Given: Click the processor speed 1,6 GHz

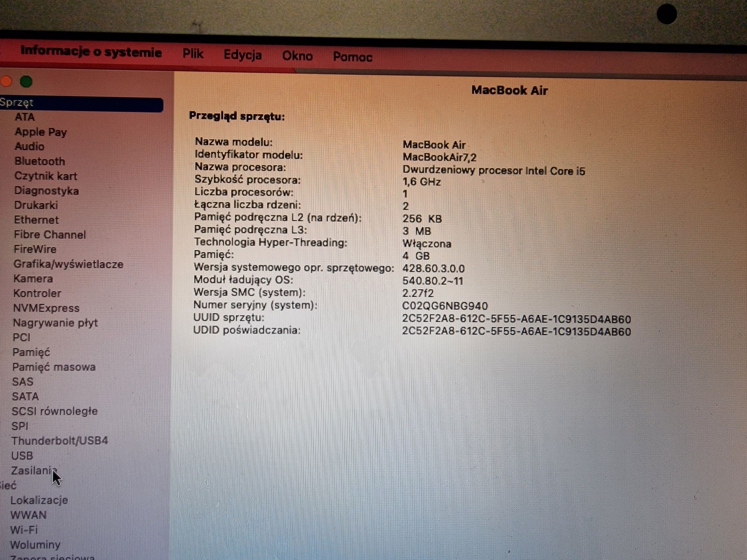Looking at the screenshot, I should [x=422, y=182].
